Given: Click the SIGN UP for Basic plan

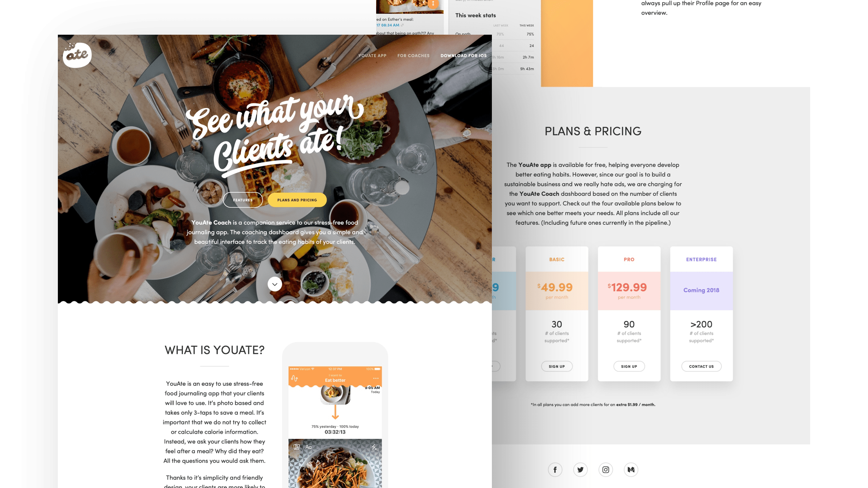Looking at the screenshot, I should click(x=557, y=366).
